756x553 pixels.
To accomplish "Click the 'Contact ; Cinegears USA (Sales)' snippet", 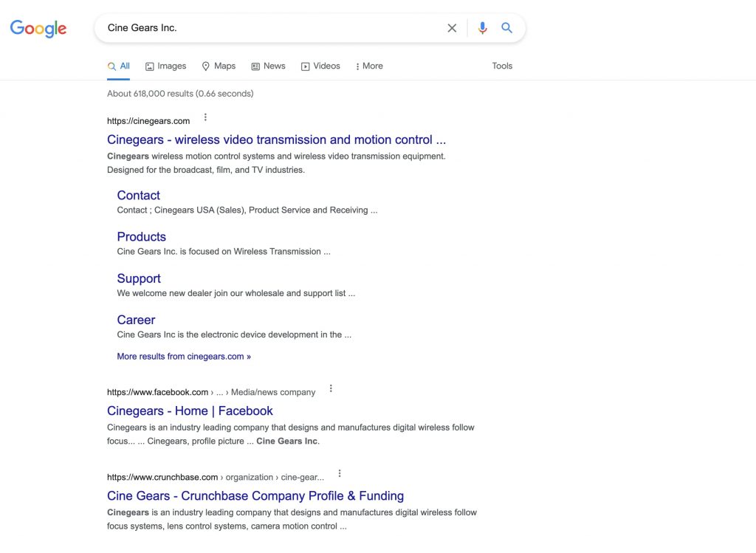I will 247,210.
